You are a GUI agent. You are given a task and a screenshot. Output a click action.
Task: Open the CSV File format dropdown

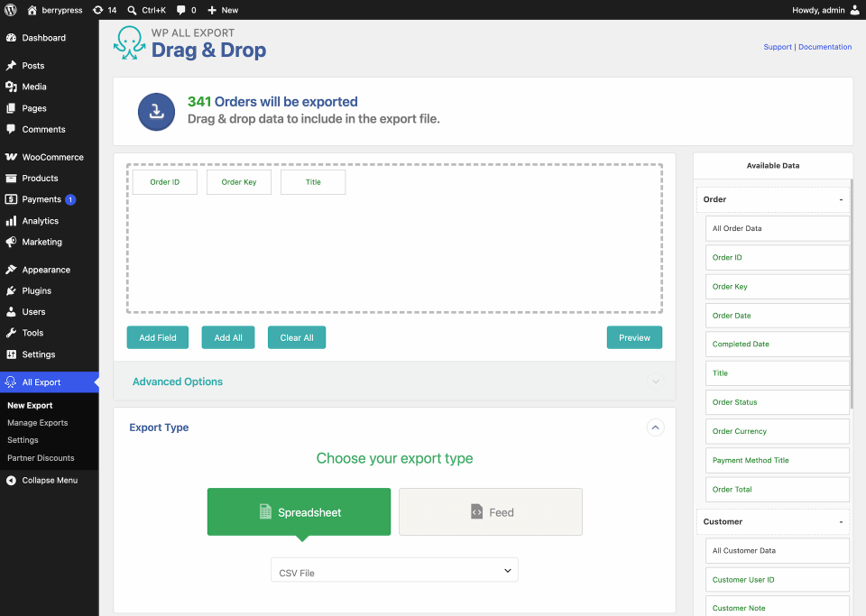pos(394,570)
